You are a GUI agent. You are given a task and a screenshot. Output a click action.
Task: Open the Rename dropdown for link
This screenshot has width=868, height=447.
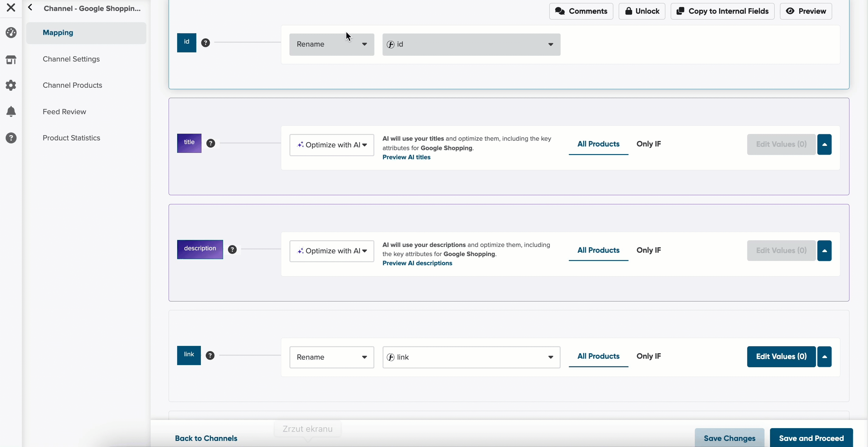pyautogui.click(x=331, y=357)
